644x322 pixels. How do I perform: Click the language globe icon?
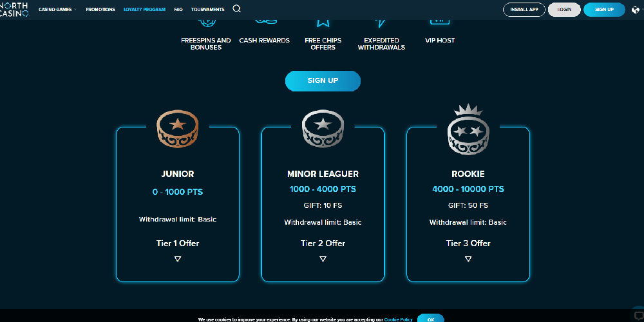tap(636, 10)
